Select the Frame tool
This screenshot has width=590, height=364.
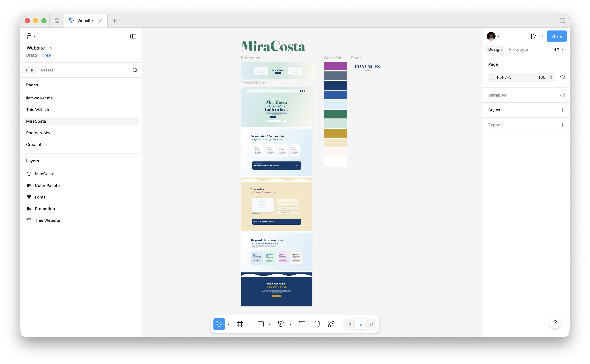tap(240, 324)
